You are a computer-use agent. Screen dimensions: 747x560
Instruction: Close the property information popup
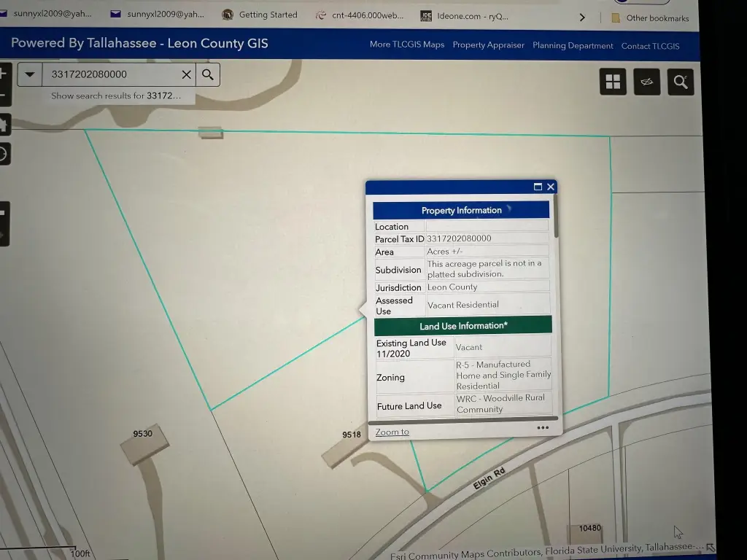[551, 187]
